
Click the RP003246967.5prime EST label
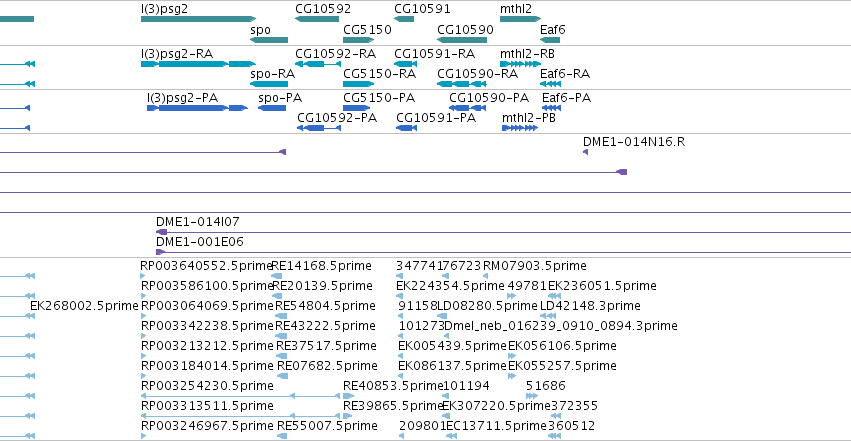tap(207, 426)
